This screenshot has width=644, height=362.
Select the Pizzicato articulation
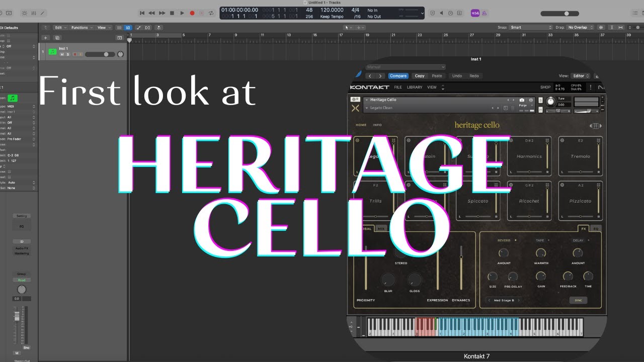581,201
